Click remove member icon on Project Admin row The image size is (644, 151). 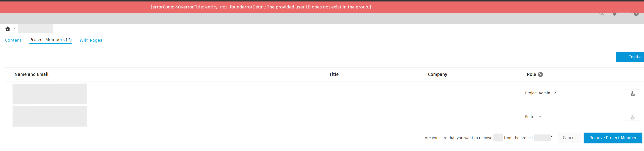coord(633,93)
